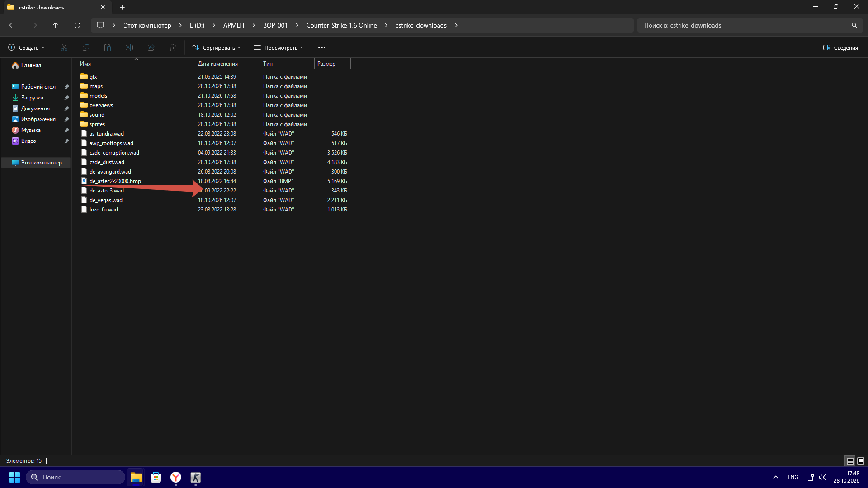Select file de_aztec2x20000.bmp

[115, 181]
